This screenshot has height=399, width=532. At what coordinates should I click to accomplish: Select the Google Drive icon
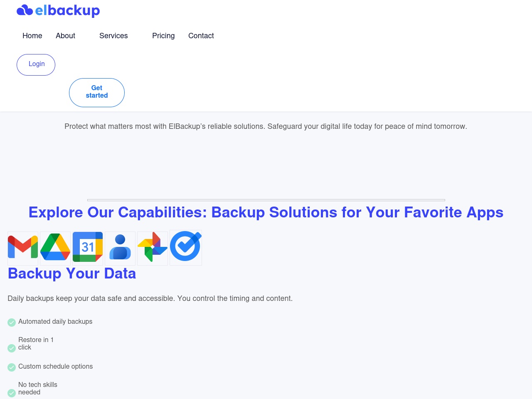coord(55,248)
